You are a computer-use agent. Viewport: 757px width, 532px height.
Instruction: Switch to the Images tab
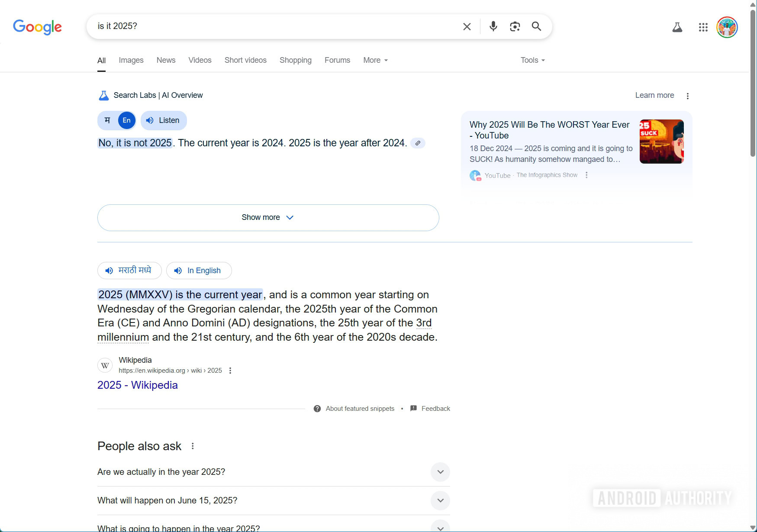[131, 60]
